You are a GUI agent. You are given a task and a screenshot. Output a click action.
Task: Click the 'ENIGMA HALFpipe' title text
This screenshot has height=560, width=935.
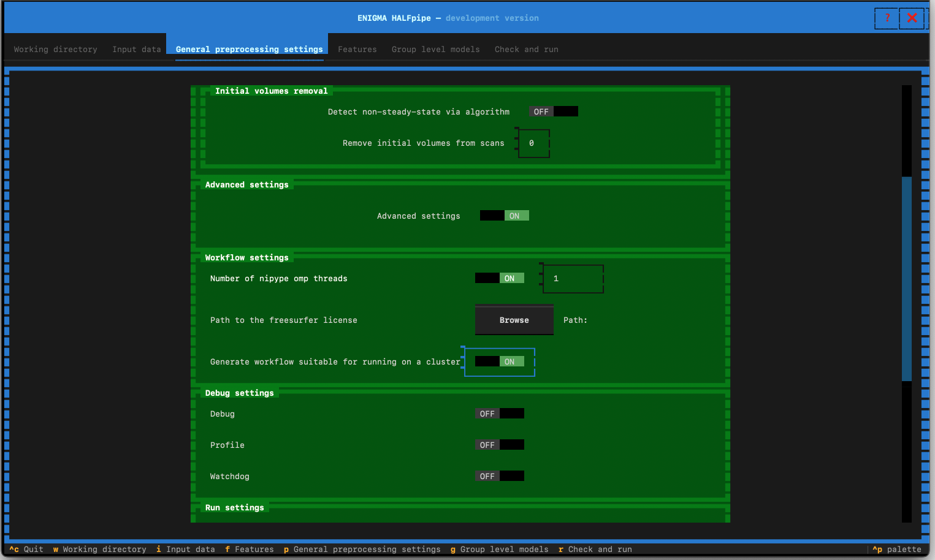pos(394,18)
